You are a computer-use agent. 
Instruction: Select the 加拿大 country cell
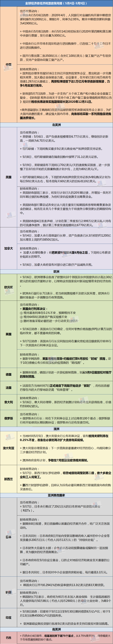(9, 248)
